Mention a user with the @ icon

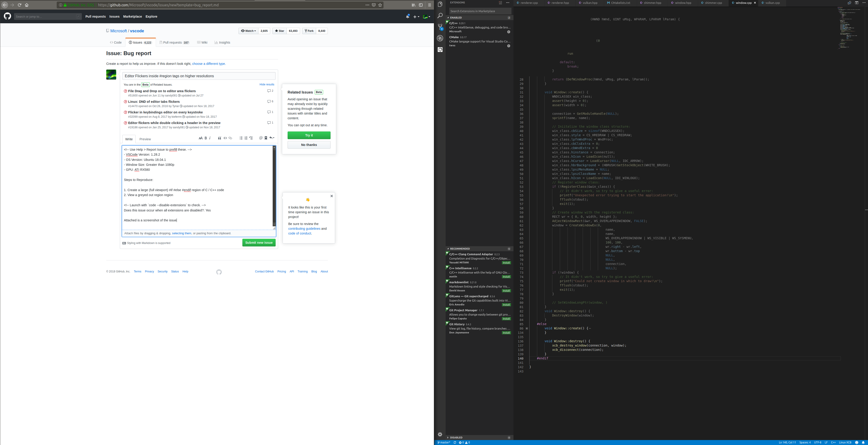(x=261, y=138)
